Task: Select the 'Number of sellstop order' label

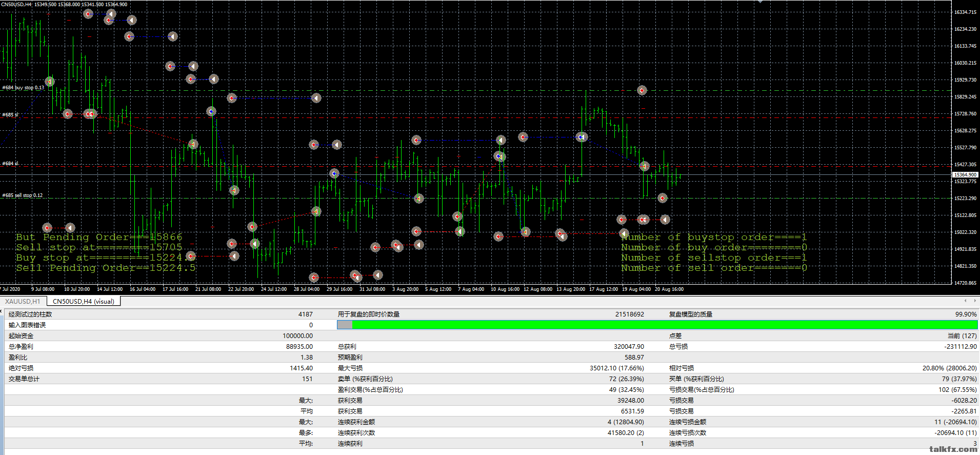Action: (x=714, y=258)
